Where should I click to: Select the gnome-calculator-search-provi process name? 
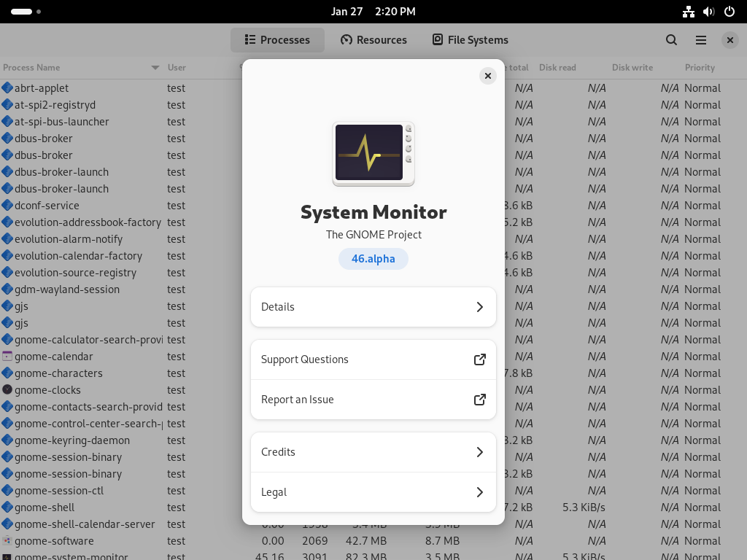pyautogui.click(x=88, y=340)
